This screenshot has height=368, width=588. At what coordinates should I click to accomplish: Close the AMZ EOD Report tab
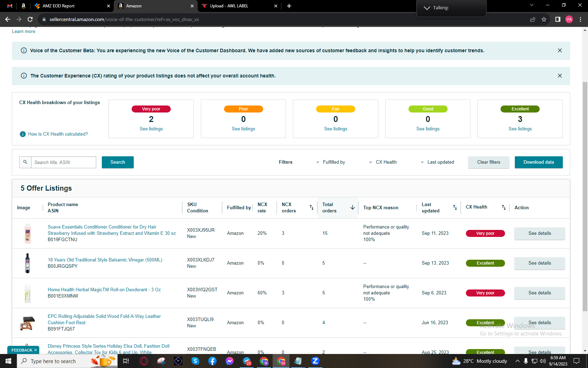[x=108, y=6]
